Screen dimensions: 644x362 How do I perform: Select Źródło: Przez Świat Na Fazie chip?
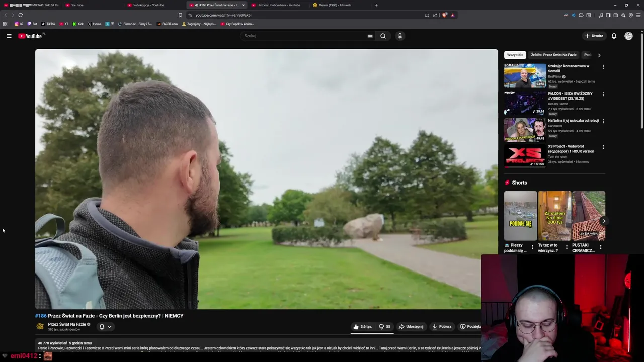pyautogui.click(x=553, y=55)
